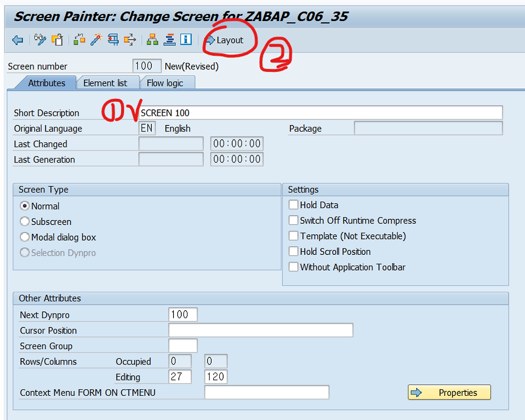Activate the screen using the magic wand icon

tap(96, 39)
